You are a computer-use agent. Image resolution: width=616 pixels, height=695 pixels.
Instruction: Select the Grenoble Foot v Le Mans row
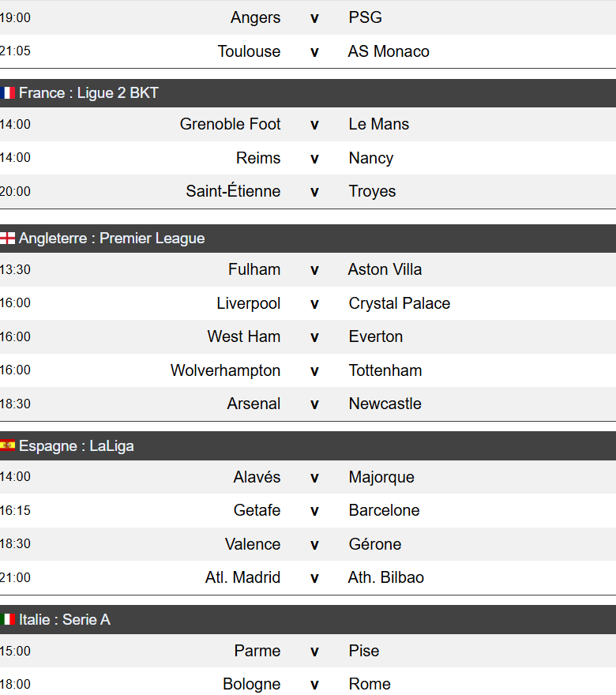[x=314, y=124]
